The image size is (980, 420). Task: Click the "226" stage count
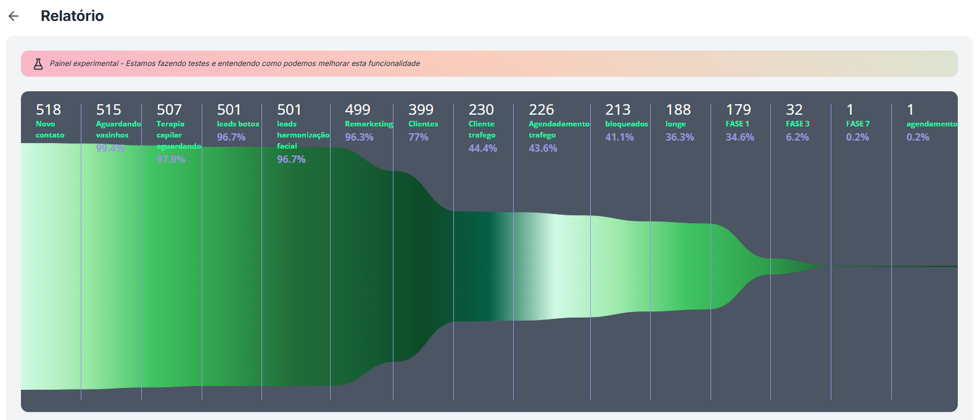tap(541, 110)
